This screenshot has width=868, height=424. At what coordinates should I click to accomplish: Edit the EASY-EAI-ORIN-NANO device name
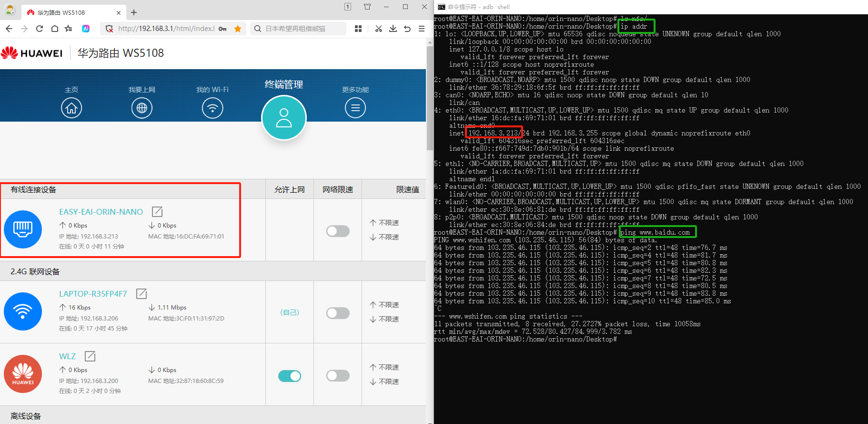(157, 212)
